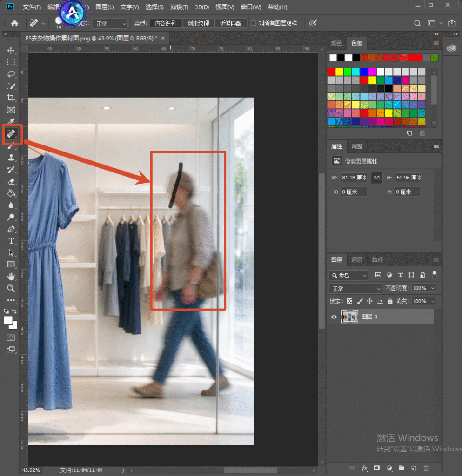Select the Hand tool
The height and width of the screenshot is (476, 462).
[11, 277]
